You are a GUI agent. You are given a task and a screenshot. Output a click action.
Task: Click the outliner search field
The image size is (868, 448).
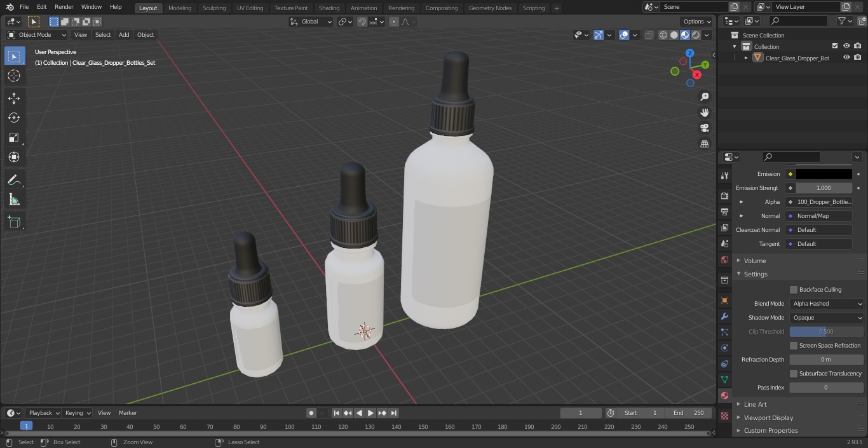(797, 21)
